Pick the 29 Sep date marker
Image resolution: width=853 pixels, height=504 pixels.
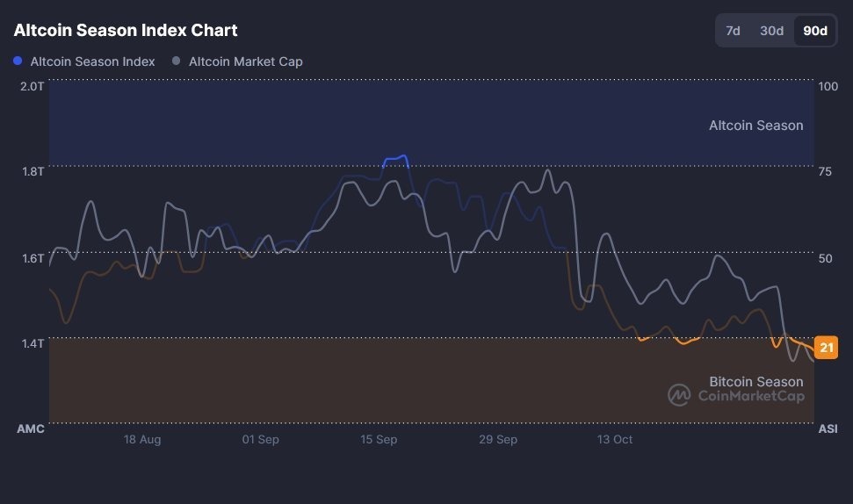(497, 439)
